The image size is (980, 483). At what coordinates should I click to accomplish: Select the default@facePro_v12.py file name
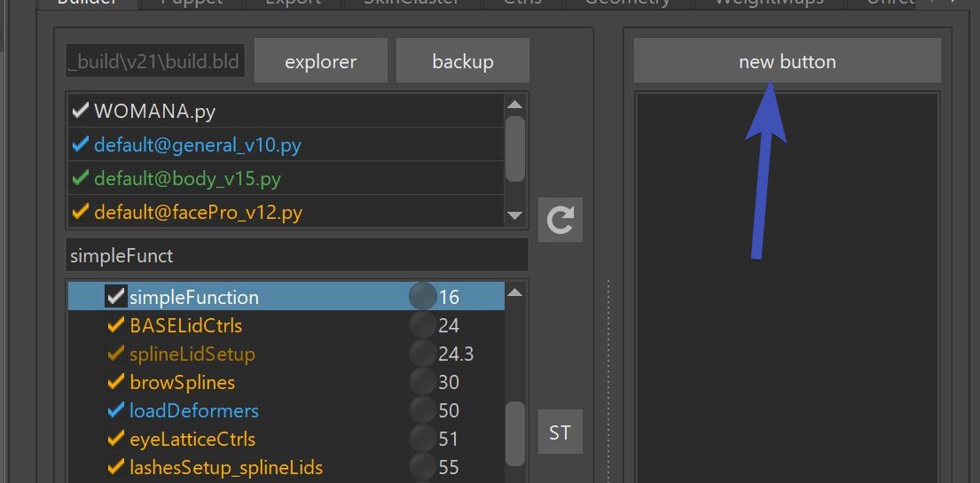click(198, 213)
